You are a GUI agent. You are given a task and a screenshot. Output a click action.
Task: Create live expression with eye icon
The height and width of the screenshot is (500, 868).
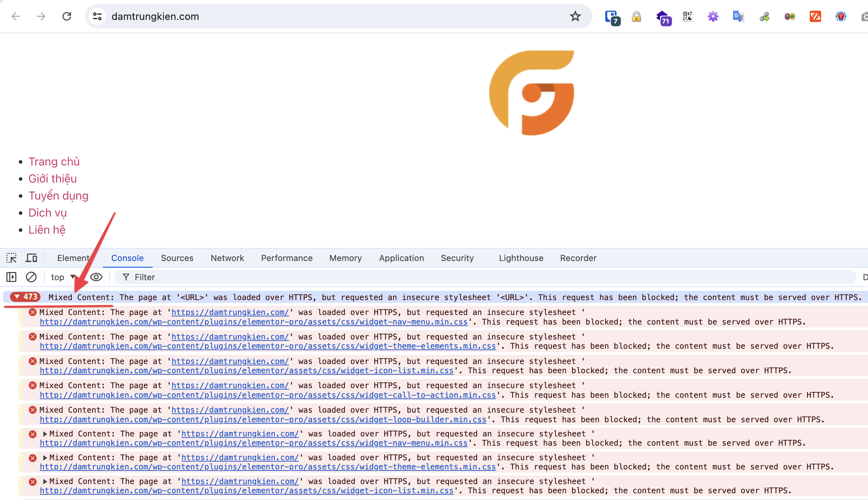(96, 277)
